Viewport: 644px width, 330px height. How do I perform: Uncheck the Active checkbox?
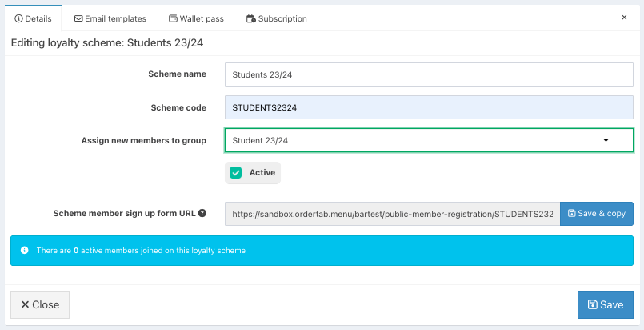[236, 172]
